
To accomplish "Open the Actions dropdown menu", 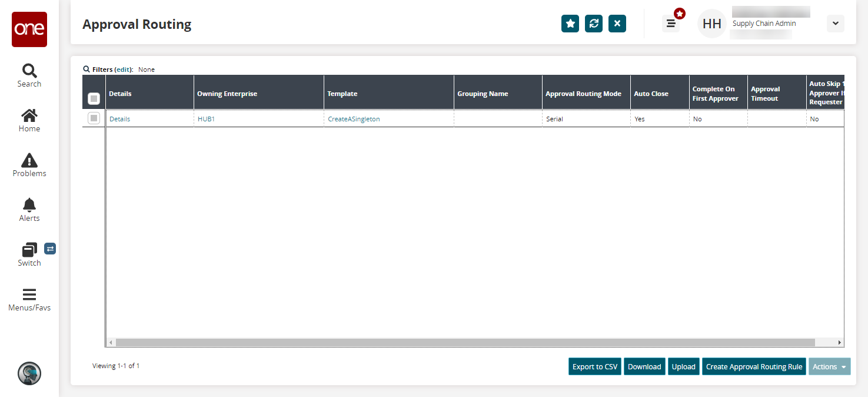I will [830, 366].
